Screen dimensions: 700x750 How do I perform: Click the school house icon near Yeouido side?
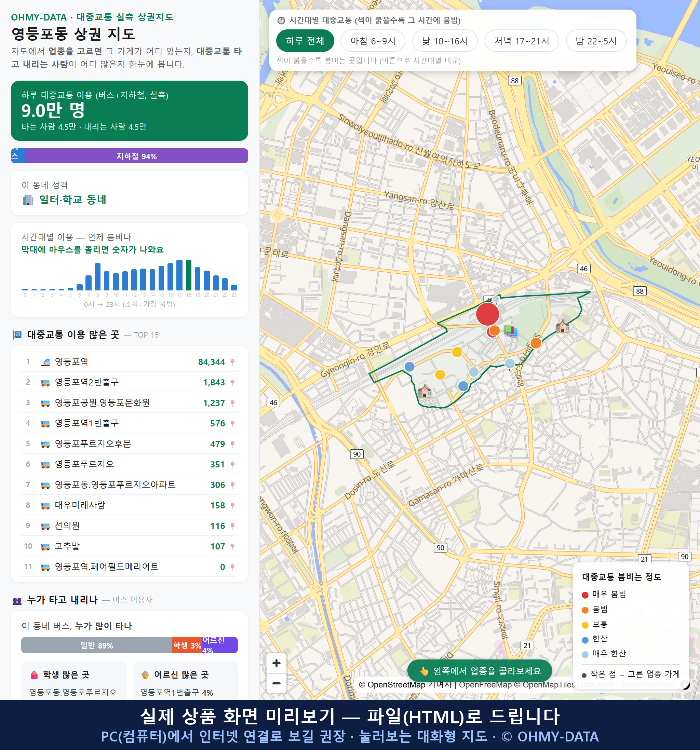(562, 326)
